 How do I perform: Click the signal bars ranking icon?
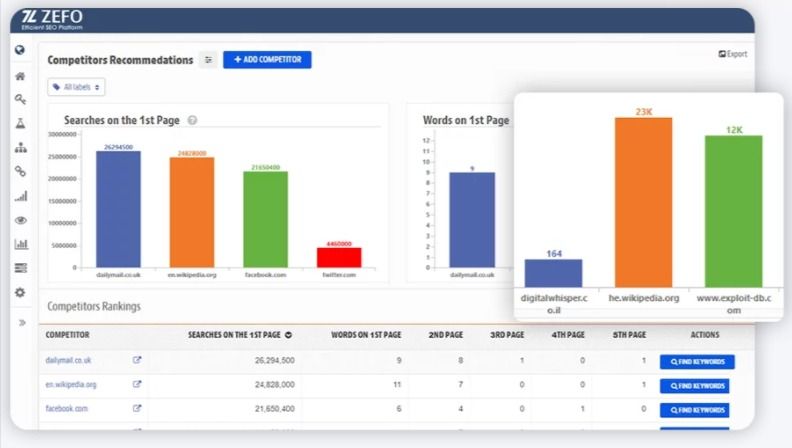[x=21, y=196]
